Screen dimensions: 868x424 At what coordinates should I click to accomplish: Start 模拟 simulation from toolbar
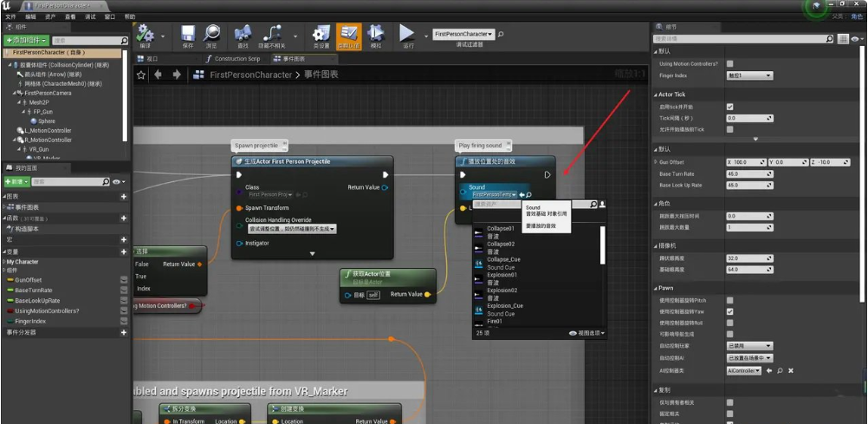tap(376, 36)
